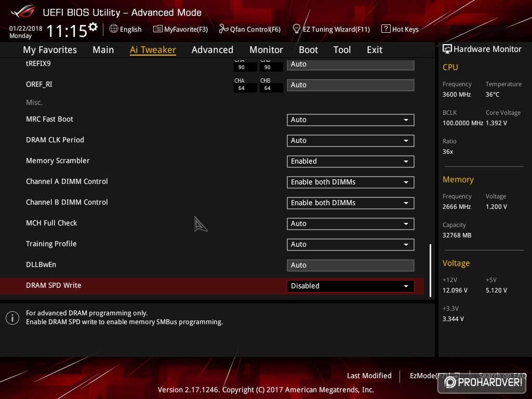Viewport: 532px width, 399px height.
Task: Click Last Modified button
Action: pos(369,376)
